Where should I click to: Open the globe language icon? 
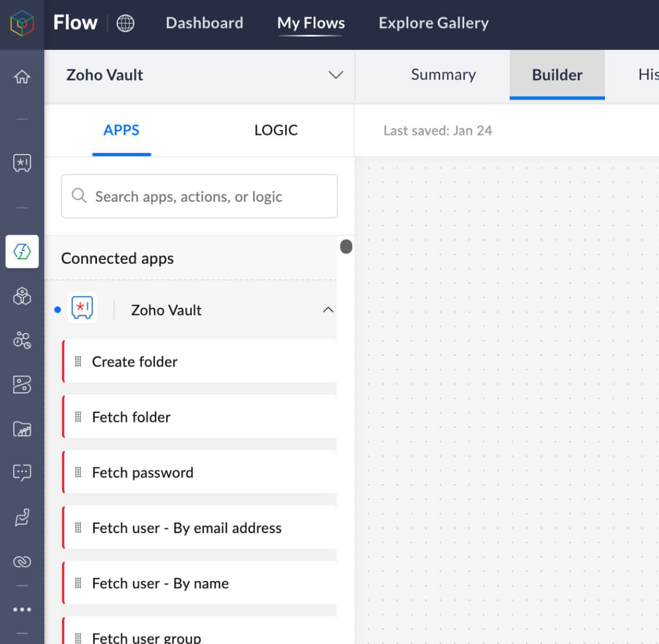point(126,23)
